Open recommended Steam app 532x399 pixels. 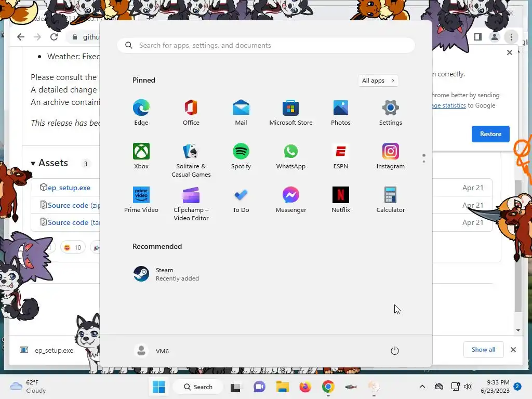click(x=166, y=274)
